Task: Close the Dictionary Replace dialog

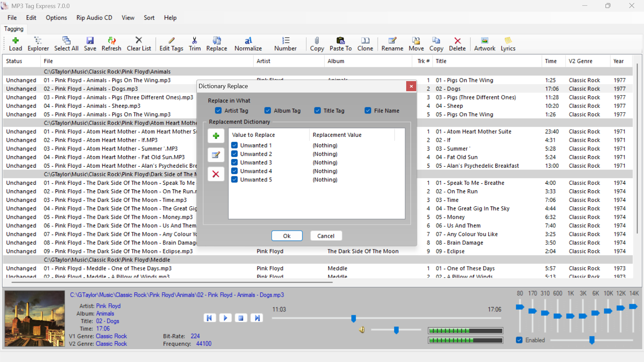Action: [x=411, y=86]
